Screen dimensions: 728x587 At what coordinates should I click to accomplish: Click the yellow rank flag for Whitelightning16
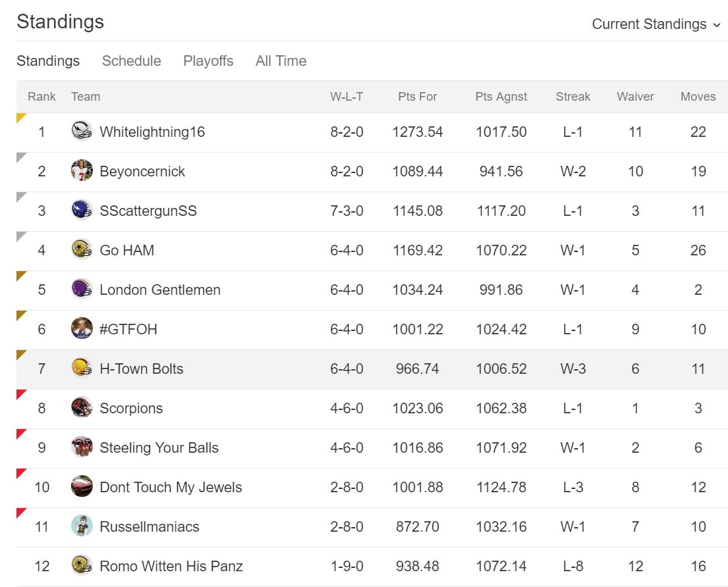(x=20, y=117)
